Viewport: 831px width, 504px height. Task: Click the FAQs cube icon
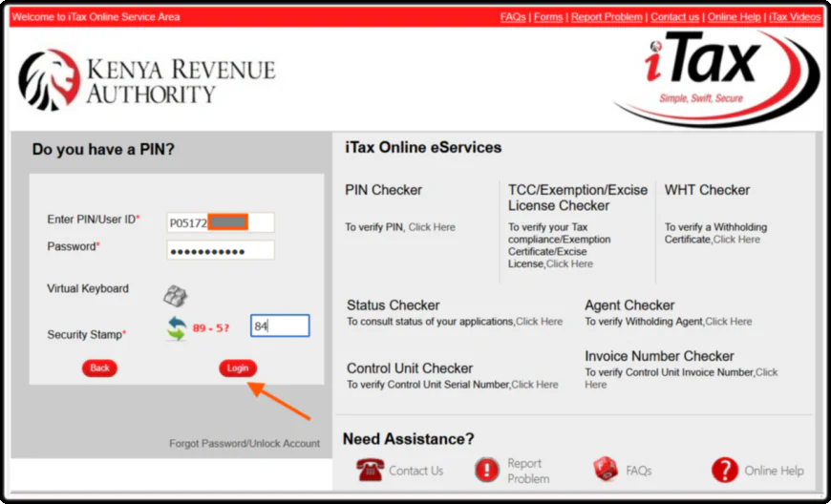point(606,470)
